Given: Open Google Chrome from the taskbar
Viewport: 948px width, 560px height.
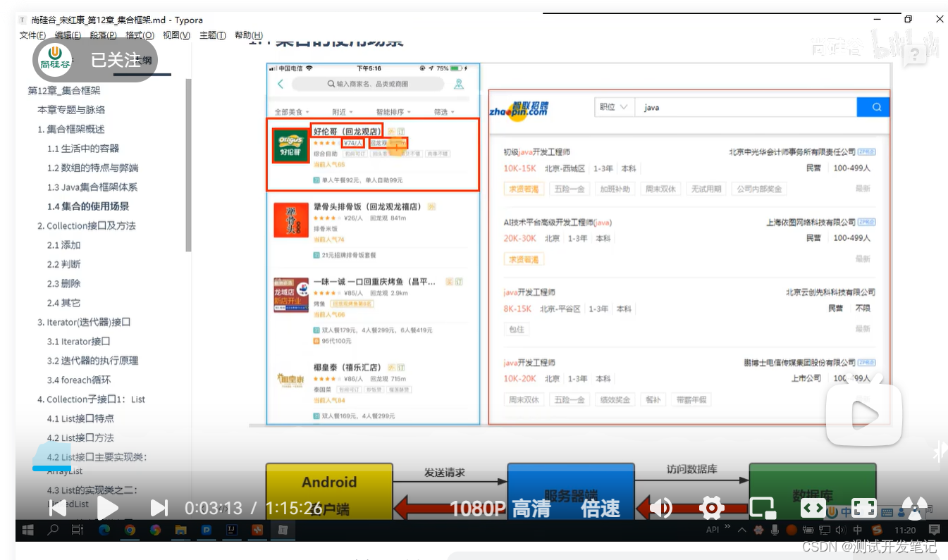Looking at the screenshot, I should coord(130,530).
